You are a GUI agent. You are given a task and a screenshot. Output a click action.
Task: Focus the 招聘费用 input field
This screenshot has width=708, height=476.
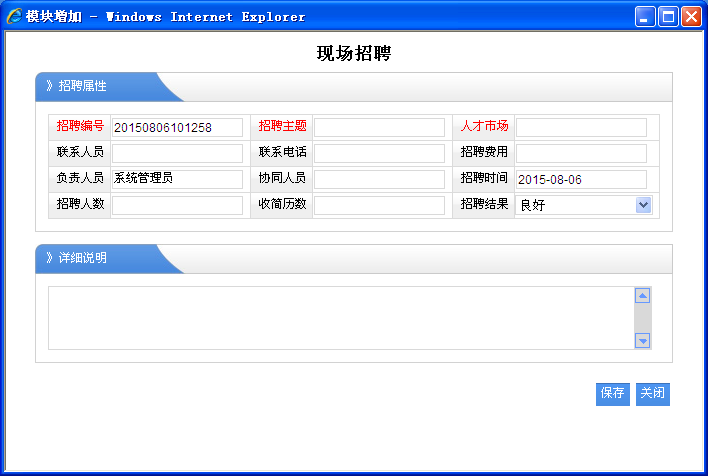(581, 153)
